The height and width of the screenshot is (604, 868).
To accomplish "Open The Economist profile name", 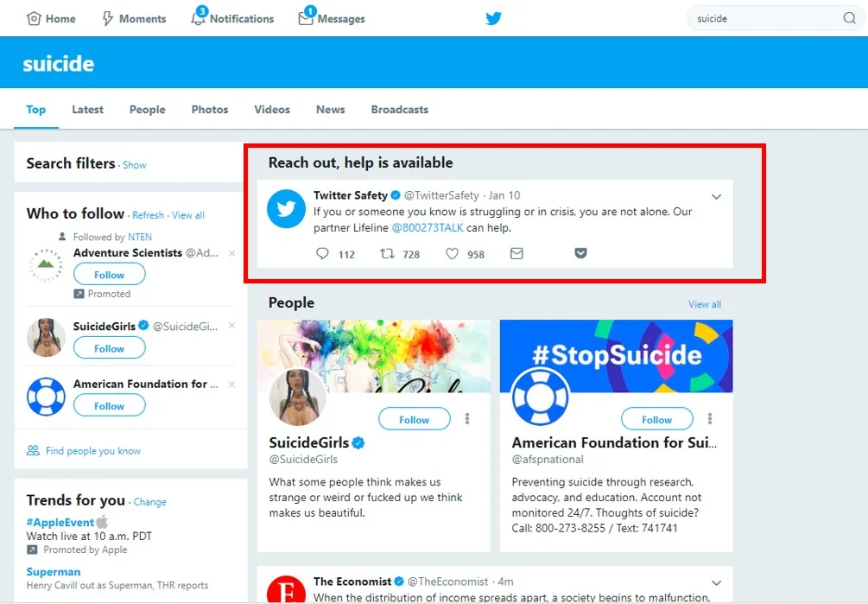I will (x=352, y=582).
